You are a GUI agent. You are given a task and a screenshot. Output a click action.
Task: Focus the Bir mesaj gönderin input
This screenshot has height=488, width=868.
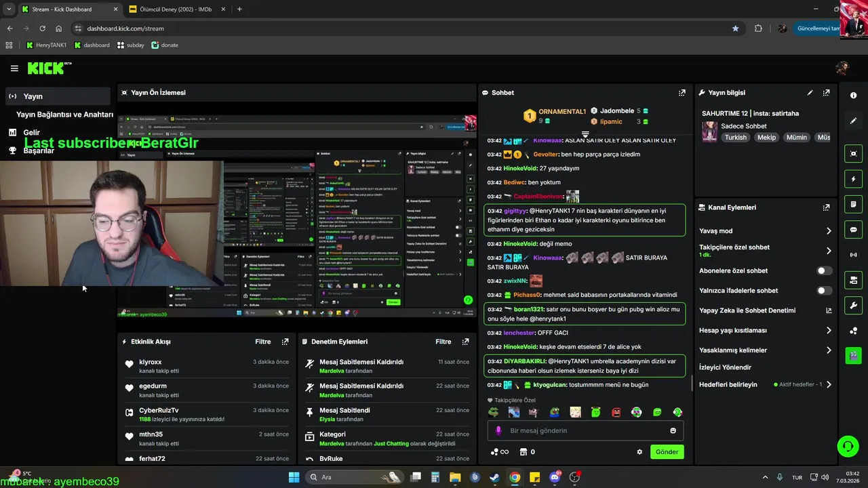click(585, 430)
